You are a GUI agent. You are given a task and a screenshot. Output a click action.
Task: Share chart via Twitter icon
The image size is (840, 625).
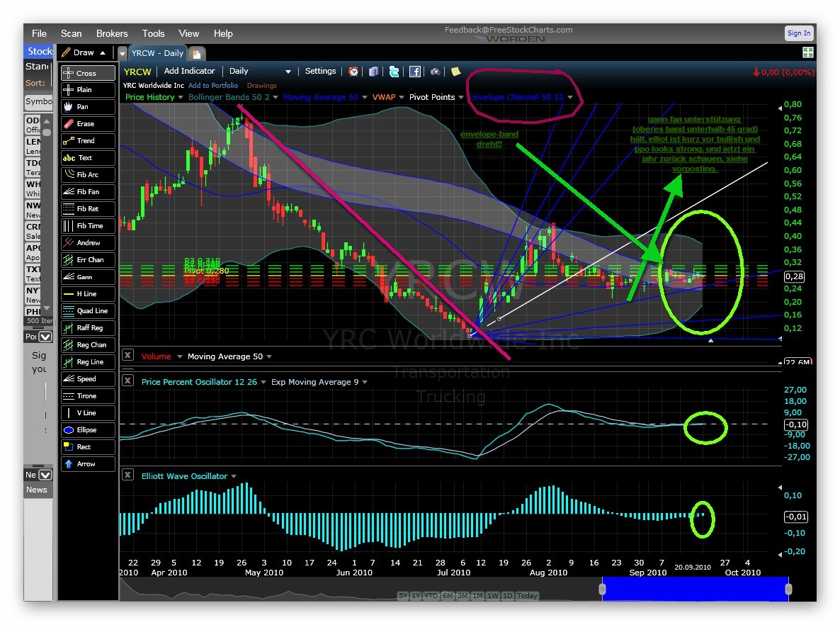click(x=395, y=72)
